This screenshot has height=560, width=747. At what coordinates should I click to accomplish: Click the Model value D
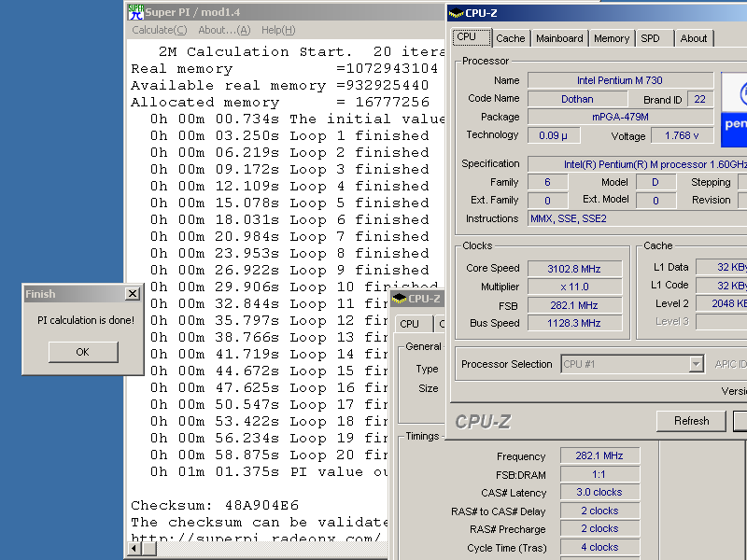point(656,182)
